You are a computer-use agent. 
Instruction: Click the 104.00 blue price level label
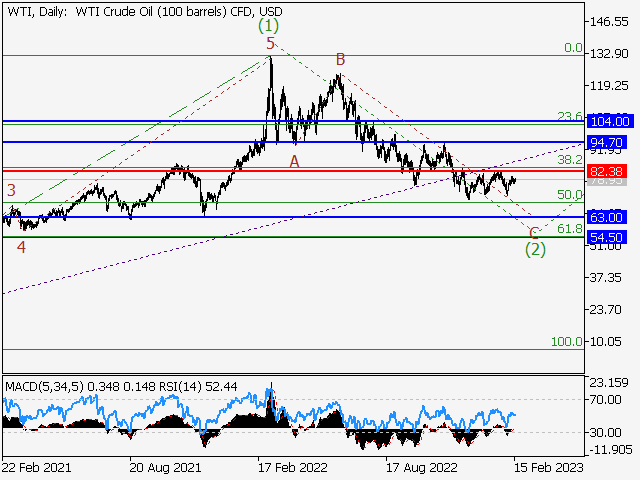pos(610,121)
